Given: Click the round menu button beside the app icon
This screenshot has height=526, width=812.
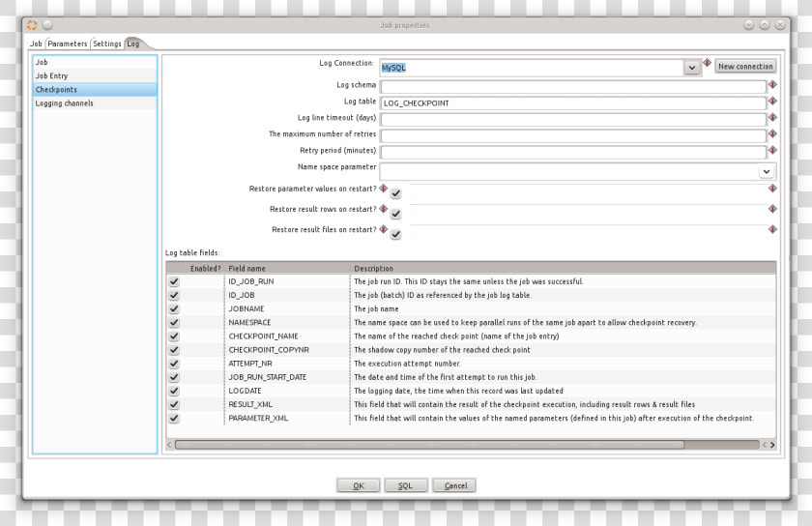Looking at the screenshot, I should (47, 25).
